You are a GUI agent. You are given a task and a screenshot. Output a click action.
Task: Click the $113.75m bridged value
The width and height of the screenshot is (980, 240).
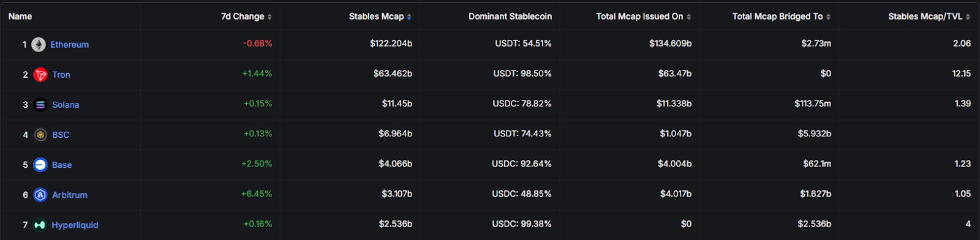813,103
